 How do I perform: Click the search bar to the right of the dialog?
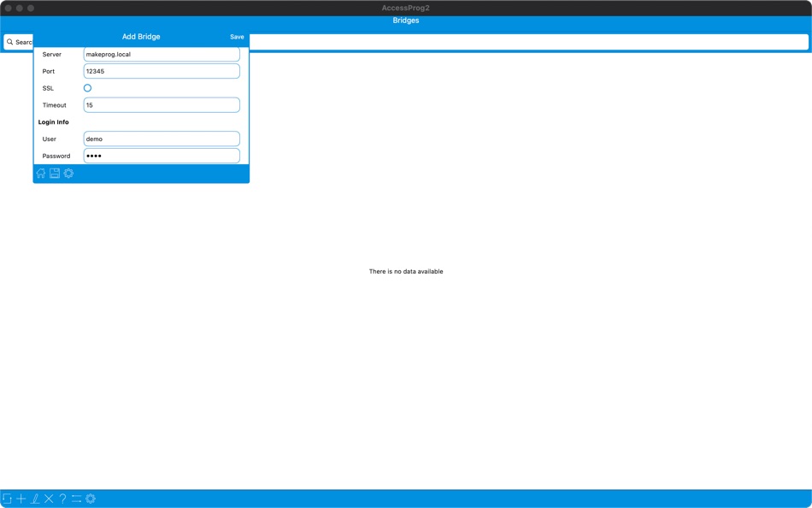coord(529,42)
